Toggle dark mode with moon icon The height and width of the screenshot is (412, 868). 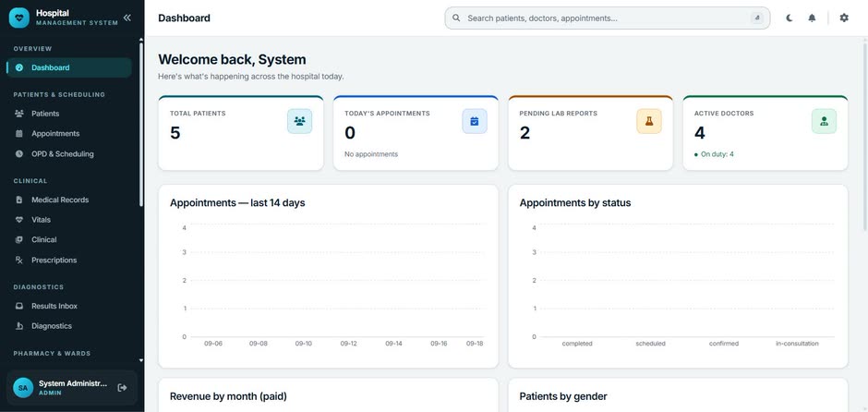790,18
